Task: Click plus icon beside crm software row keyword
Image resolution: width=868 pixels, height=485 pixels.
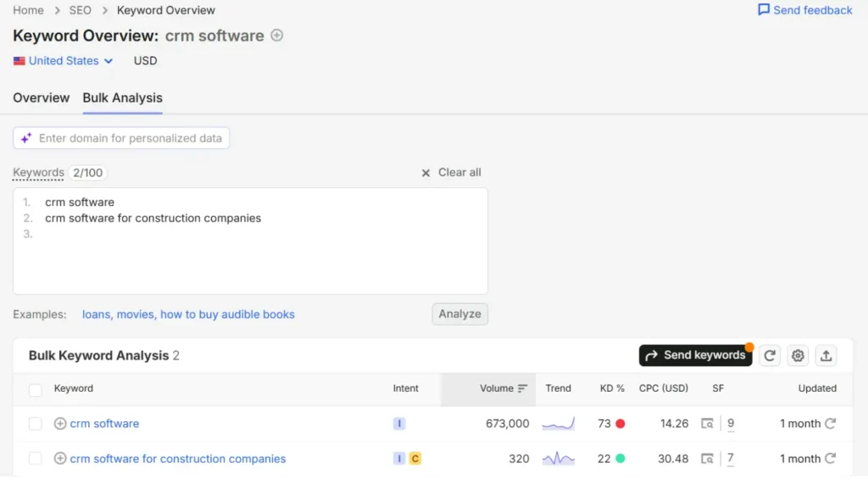Action: coord(60,424)
